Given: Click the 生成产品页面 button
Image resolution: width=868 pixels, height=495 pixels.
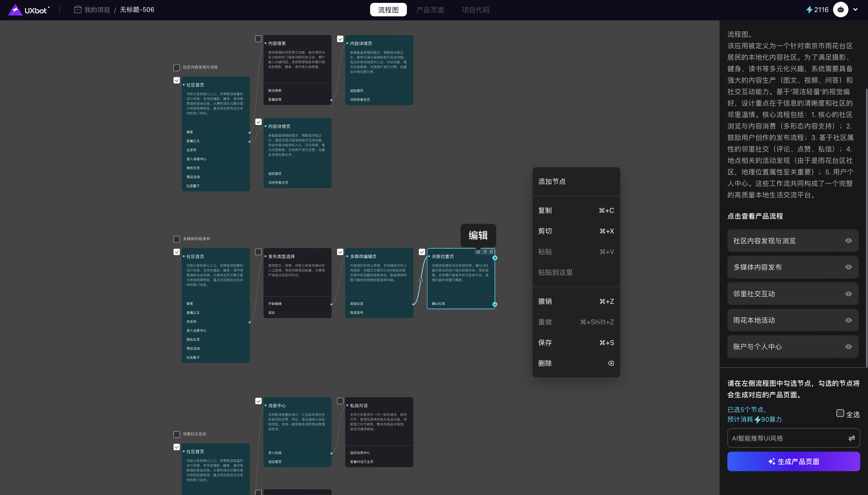Looking at the screenshot, I should (x=793, y=462).
